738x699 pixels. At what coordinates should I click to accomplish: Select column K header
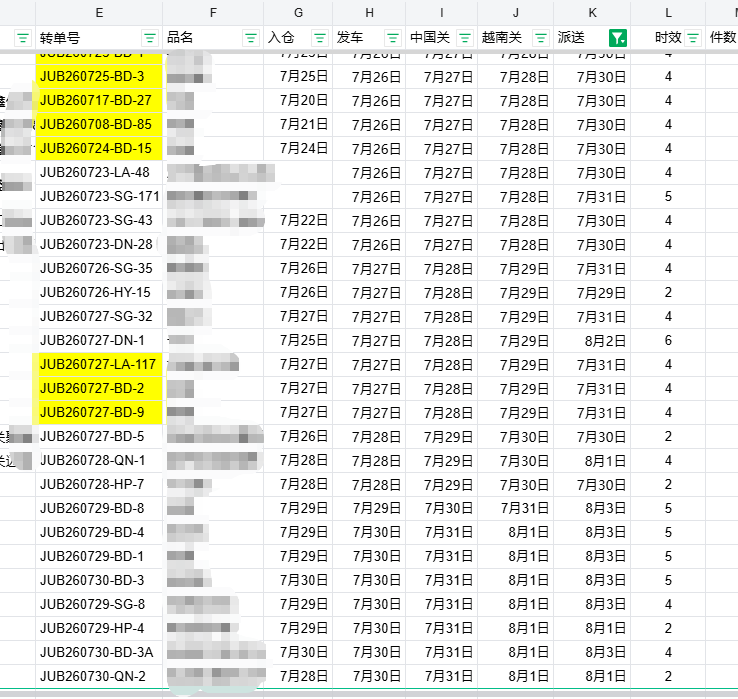(592, 13)
